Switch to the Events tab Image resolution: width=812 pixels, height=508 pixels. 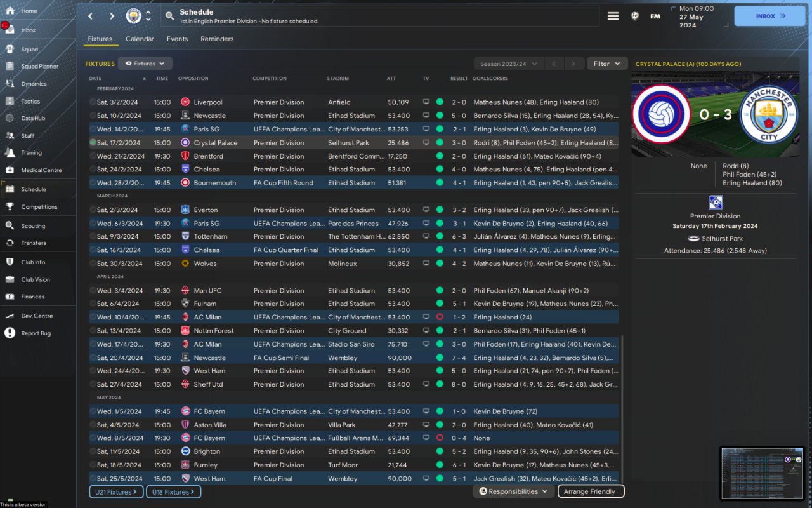pyautogui.click(x=177, y=39)
